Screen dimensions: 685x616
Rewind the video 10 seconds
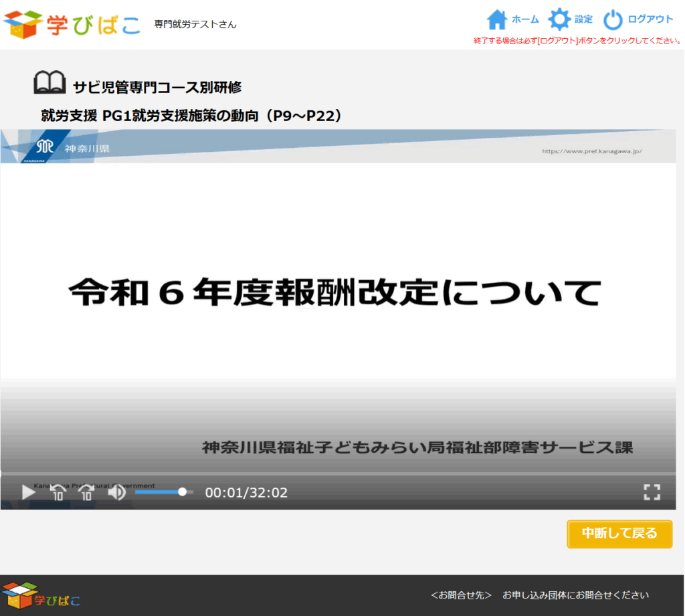(59, 493)
